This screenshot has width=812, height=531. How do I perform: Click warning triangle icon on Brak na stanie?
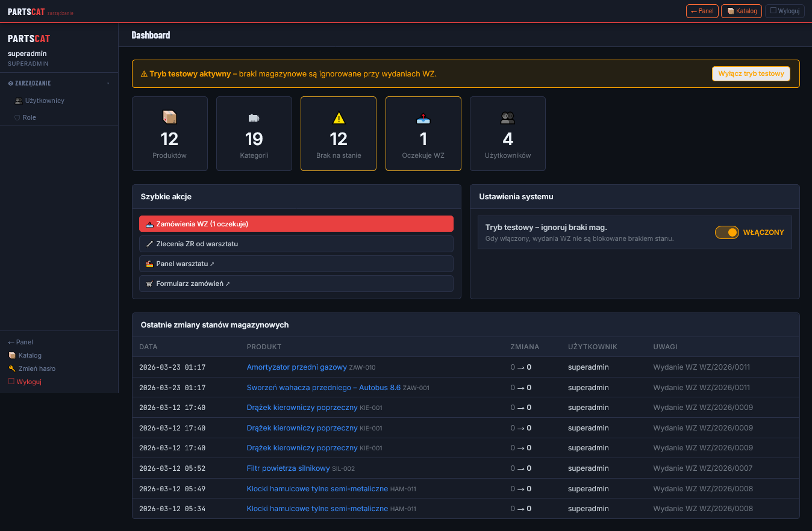coord(339,118)
